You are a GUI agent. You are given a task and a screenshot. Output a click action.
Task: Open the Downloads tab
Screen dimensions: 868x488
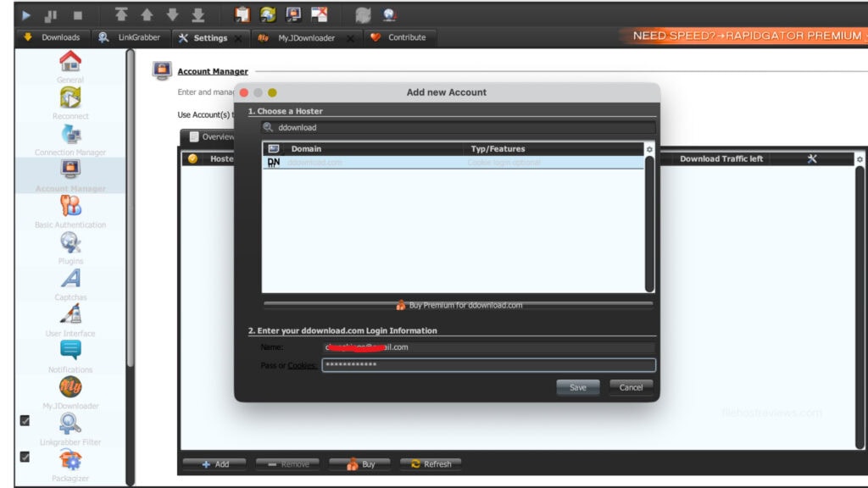tap(53, 37)
